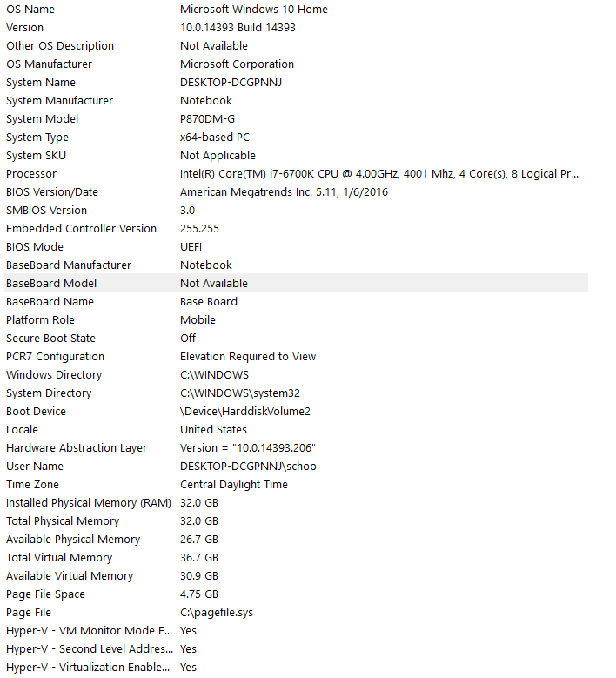Viewport: 616px width, 678px height.
Task: Select the System SKU label
Action: tap(36, 155)
